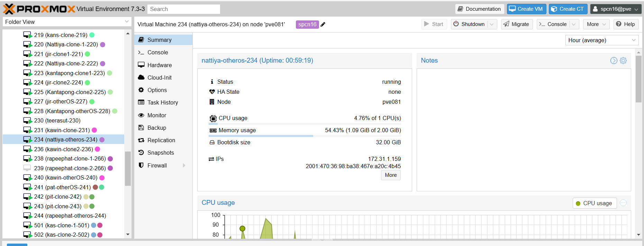Image resolution: width=644 pixels, height=246 pixels.
Task: Click the pencil icon to edit tags
Action: pyautogui.click(x=323, y=24)
